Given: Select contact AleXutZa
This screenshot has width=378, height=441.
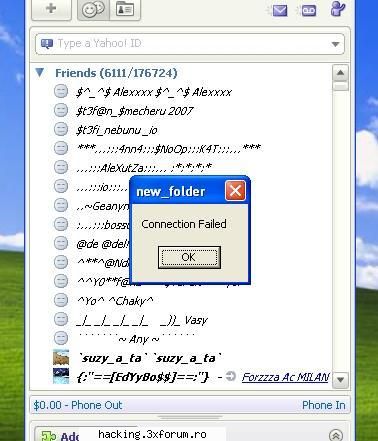Looking at the screenshot, I should click(x=144, y=167).
